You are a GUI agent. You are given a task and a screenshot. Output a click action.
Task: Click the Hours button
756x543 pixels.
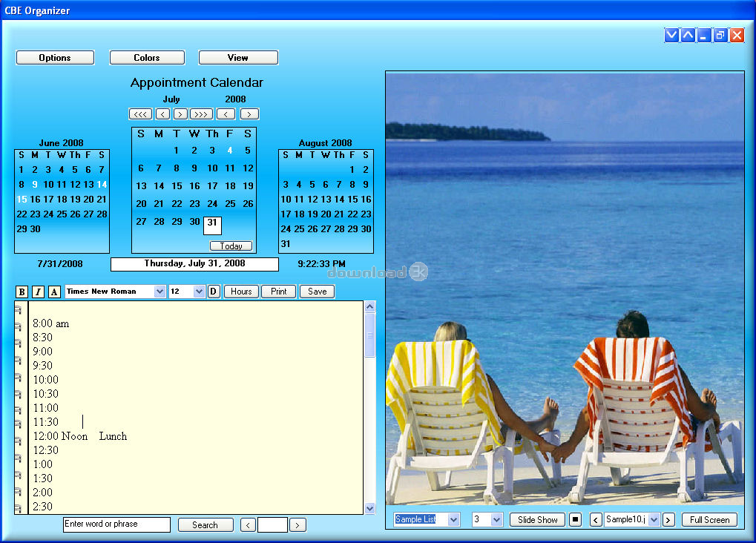(x=241, y=292)
